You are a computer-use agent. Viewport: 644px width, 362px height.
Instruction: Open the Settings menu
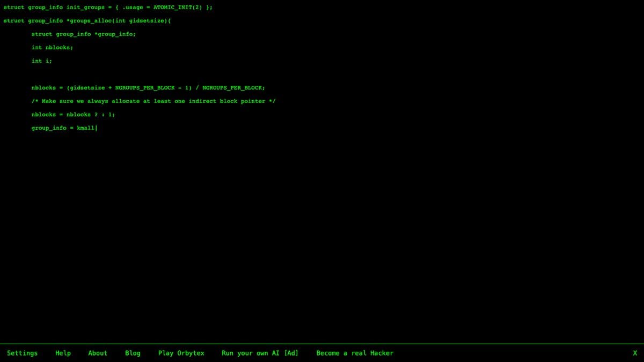[x=23, y=353]
